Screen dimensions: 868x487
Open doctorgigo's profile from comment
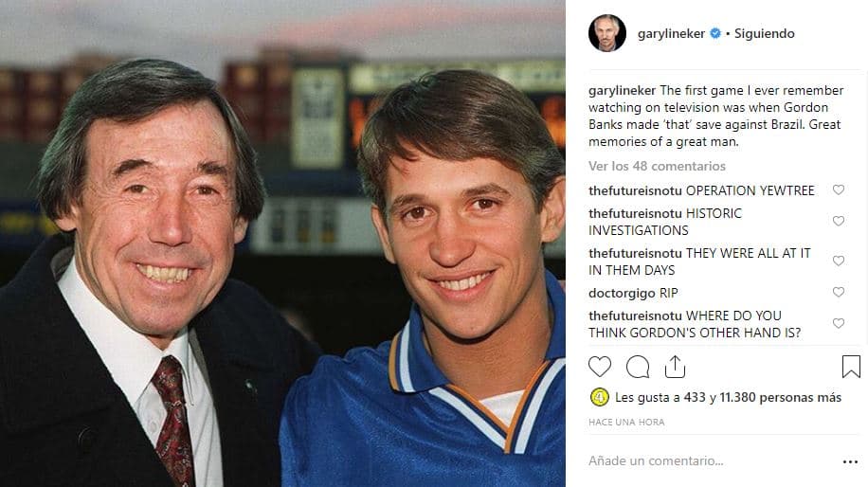tap(620, 293)
